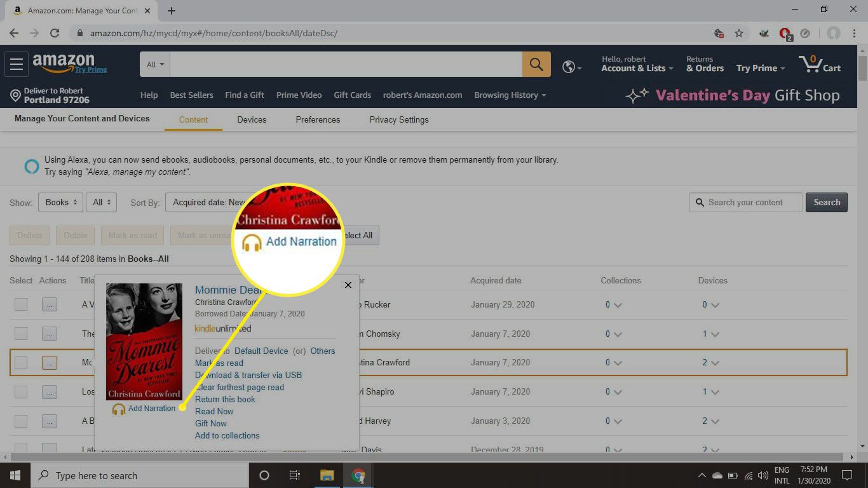Open Best Sellers nav link
The height and width of the screenshot is (488, 868).
point(191,95)
